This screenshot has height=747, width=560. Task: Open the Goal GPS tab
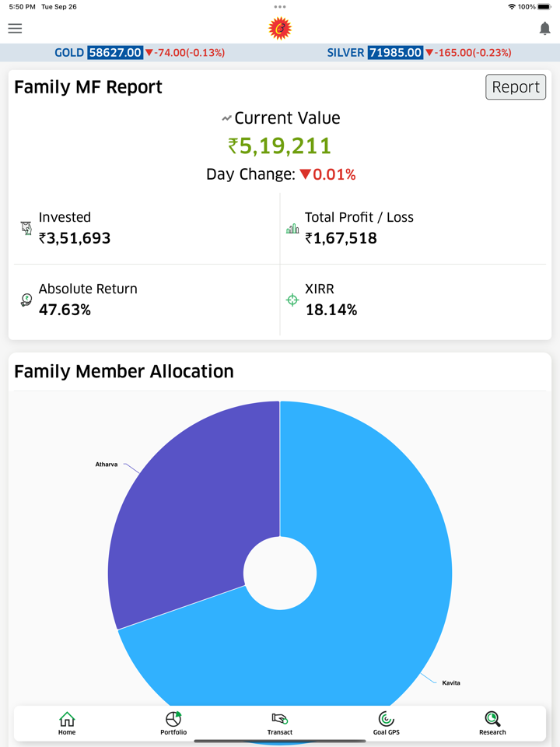[386, 723]
